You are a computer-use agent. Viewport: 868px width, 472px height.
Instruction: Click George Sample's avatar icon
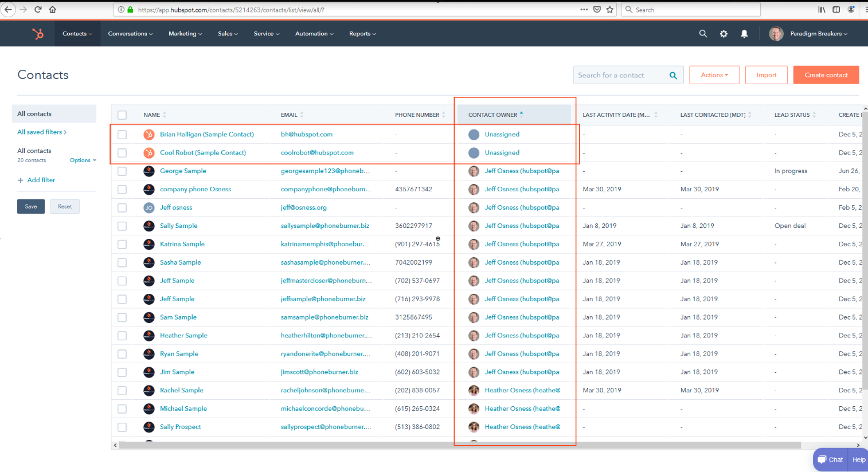(149, 171)
